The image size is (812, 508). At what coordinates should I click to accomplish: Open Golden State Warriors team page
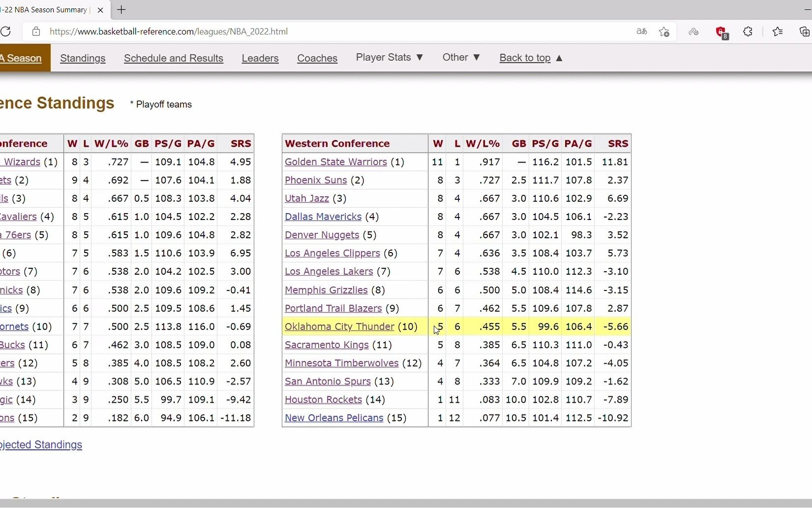point(335,162)
